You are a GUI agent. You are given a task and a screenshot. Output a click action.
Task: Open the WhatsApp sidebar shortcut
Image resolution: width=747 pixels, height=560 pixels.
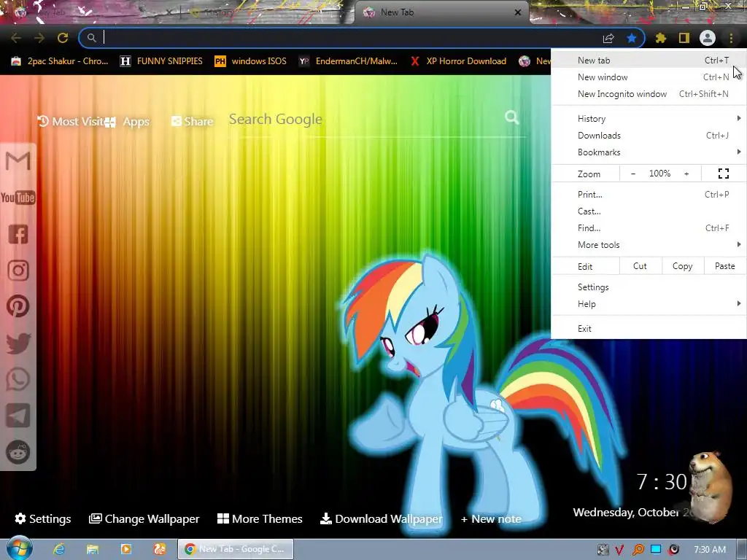click(18, 379)
